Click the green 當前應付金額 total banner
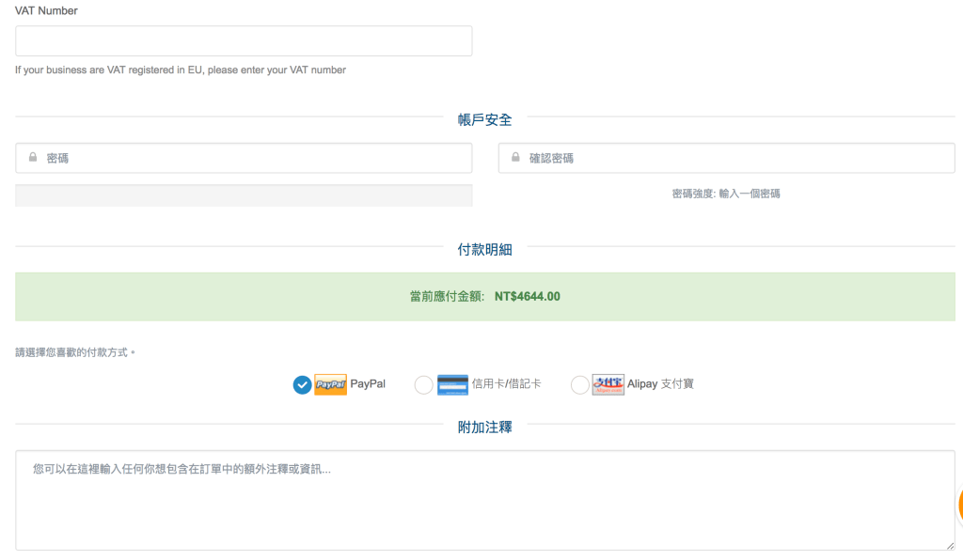Image resolution: width=963 pixels, height=560 pixels. 484,297
